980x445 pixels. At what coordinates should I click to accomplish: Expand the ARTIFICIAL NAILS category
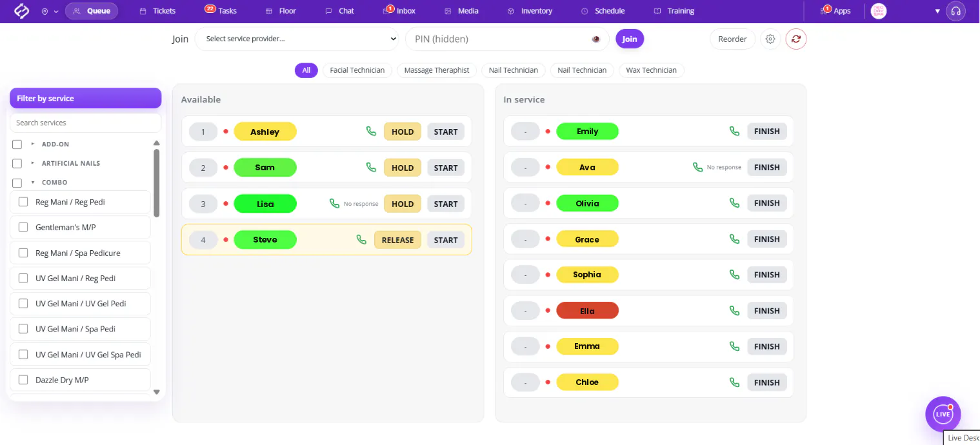(33, 163)
